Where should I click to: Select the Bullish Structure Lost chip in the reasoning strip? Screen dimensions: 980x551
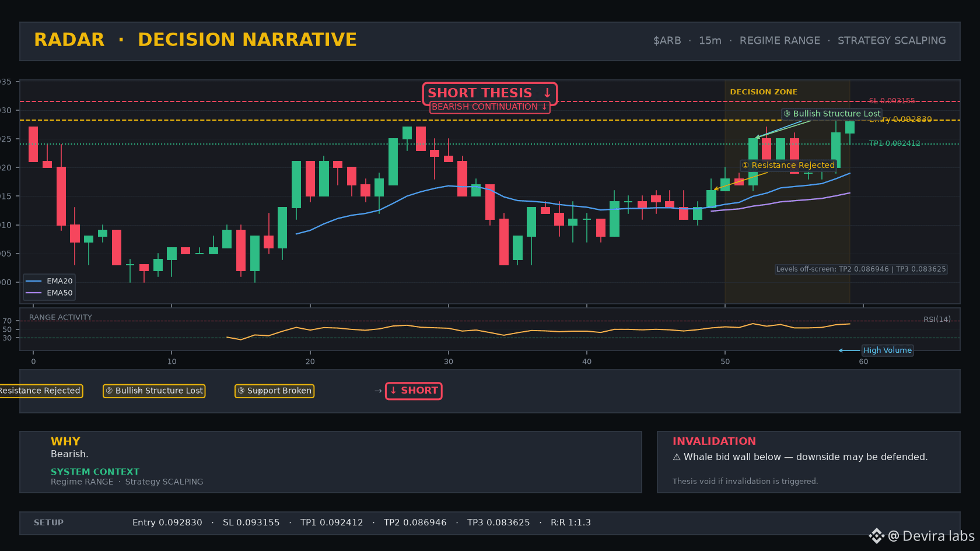point(154,391)
